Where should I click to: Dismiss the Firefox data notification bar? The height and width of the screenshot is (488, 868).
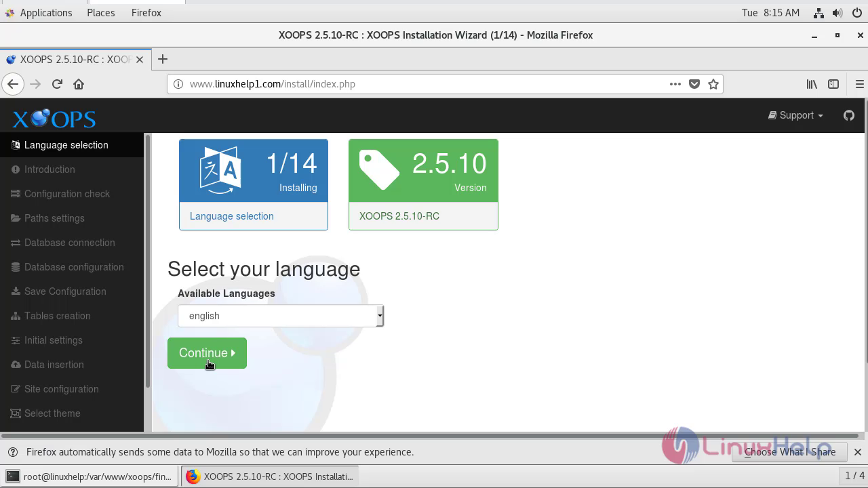click(857, 452)
